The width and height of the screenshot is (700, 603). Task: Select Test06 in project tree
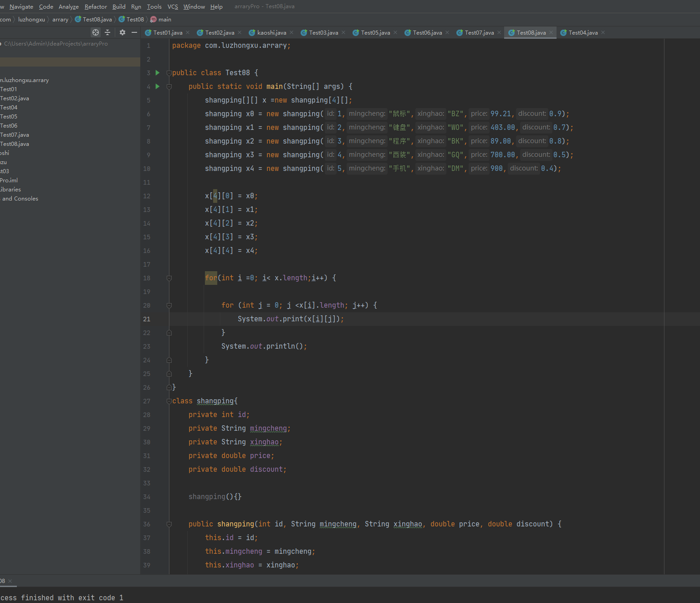9,125
